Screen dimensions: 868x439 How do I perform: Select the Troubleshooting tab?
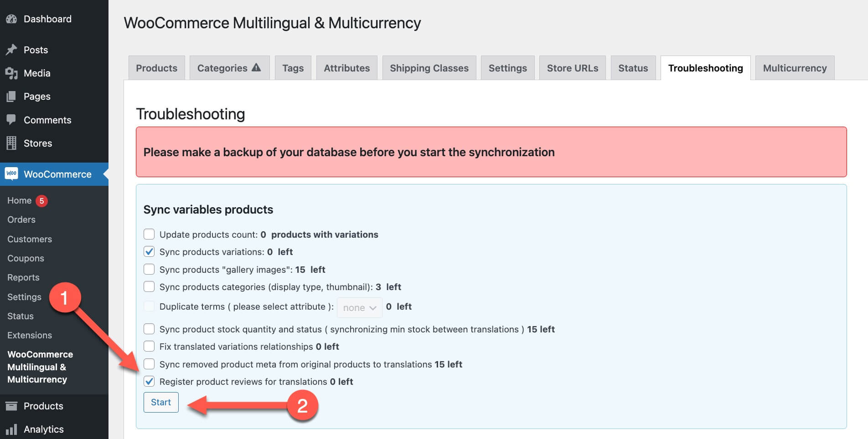pos(705,68)
